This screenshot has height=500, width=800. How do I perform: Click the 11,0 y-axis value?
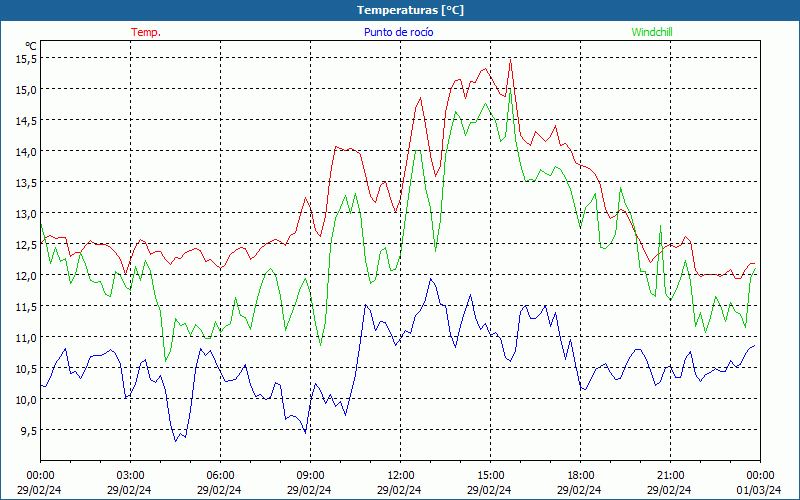[27, 338]
